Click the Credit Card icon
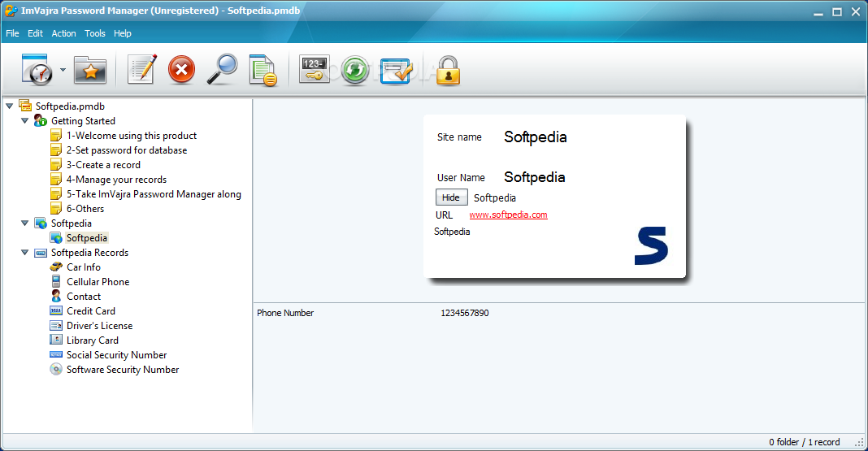Image resolution: width=868 pixels, height=451 pixels. point(56,311)
